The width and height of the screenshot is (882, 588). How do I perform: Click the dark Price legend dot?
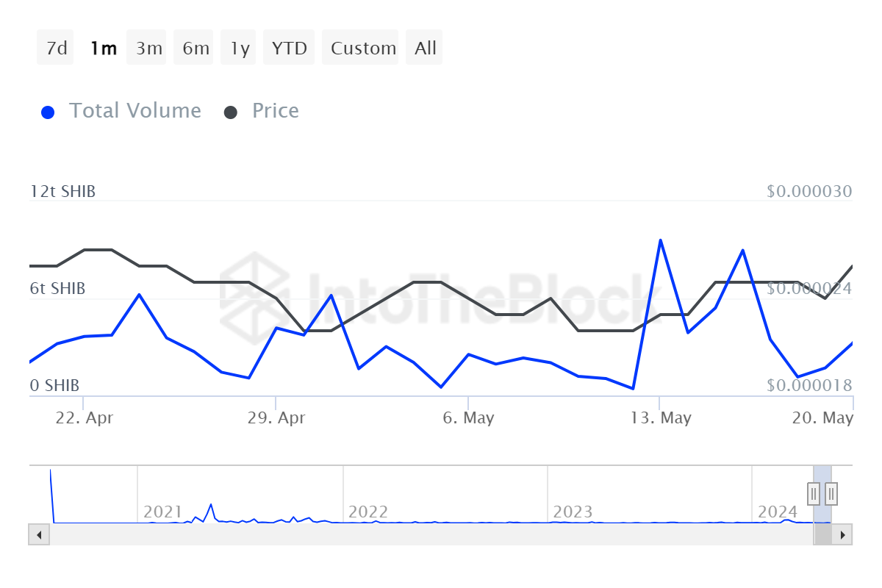pos(231,112)
